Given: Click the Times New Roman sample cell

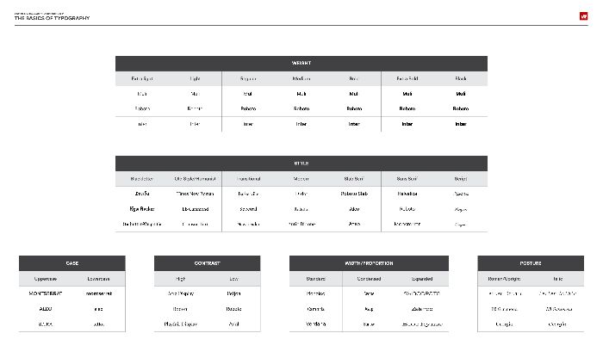Looking at the screenshot, I should [x=195, y=194].
